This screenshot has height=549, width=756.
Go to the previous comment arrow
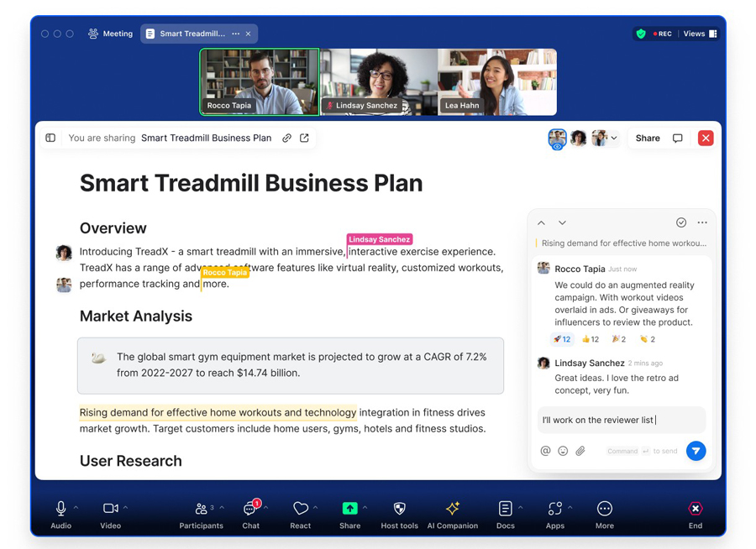coord(542,222)
